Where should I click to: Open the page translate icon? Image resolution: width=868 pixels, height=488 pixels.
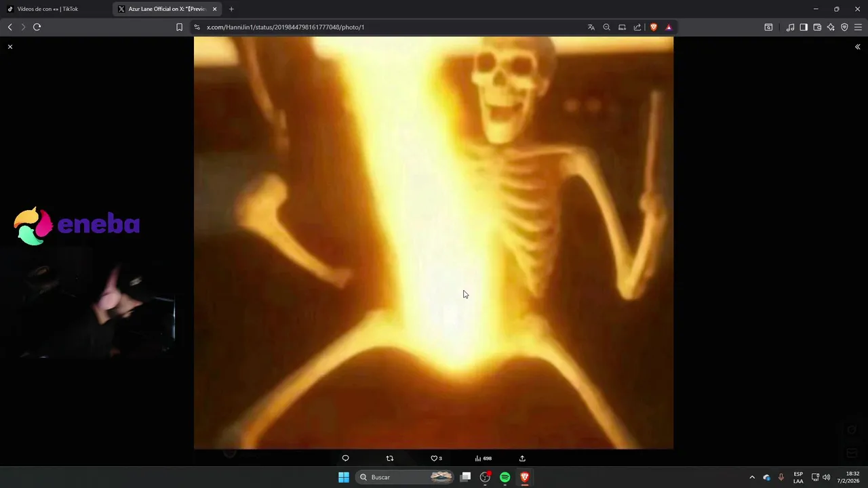[x=591, y=27]
